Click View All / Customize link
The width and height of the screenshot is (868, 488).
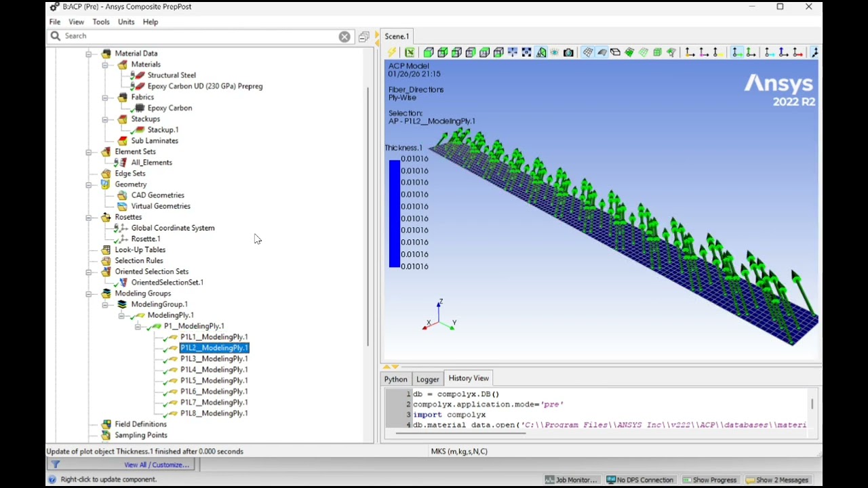(157, 464)
